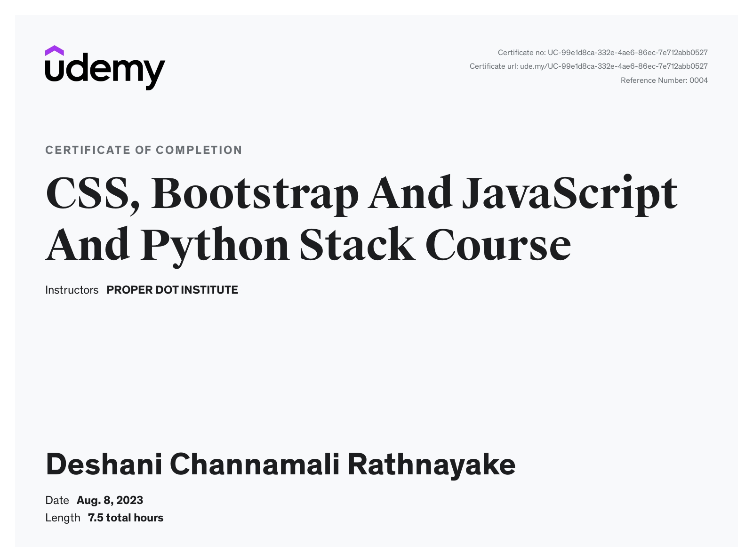
Task: Click the PROPER DOT INSTITUTE instructor name
Action: 172,290
